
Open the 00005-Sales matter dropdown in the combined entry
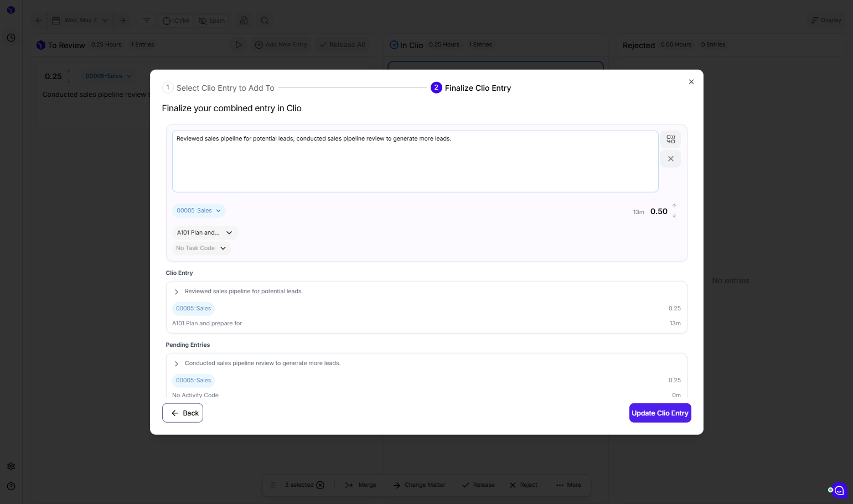coord(199,211)
